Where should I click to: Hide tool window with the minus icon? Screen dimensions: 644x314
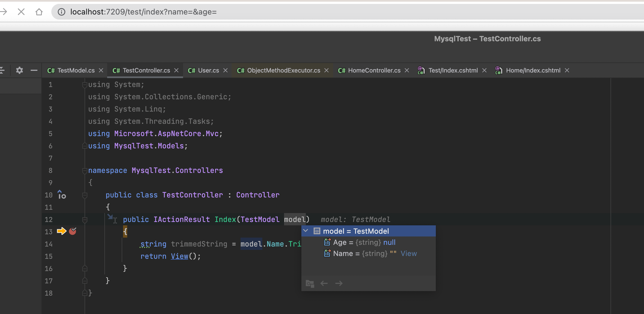[34, 70]
